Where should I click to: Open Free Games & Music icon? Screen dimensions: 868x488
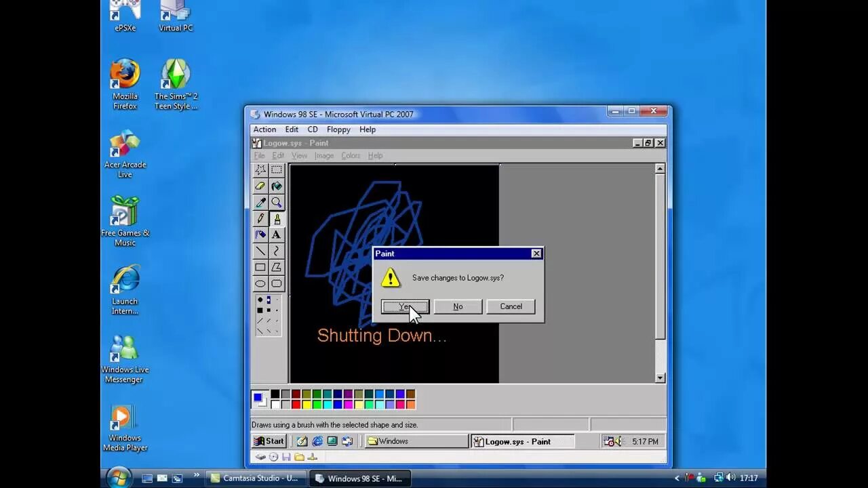(125, 222)
